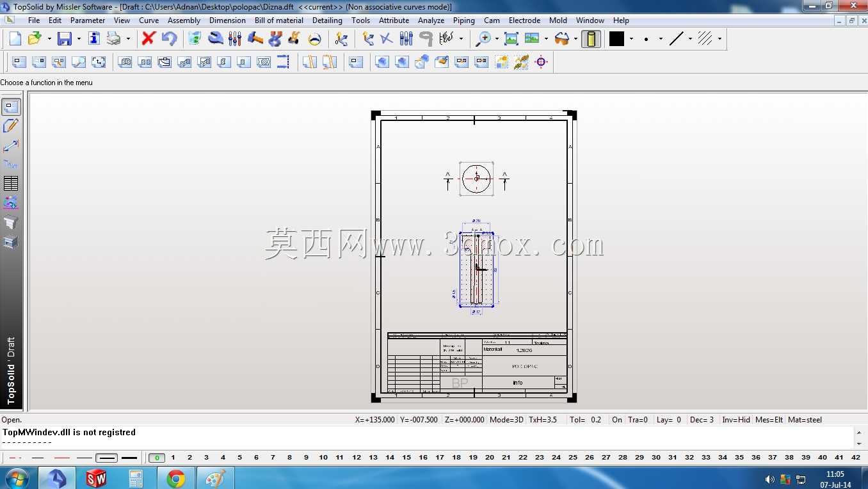The height and width of the screenshot is (489, 868).
Task: Toggle layer 10 in the layer bar
Action: click(x=323, y=458)
